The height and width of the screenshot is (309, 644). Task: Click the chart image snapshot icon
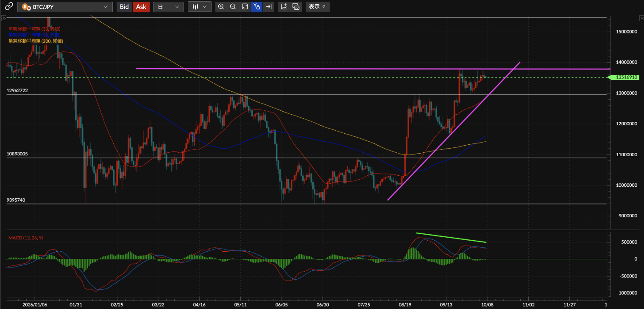click(296, 7)
